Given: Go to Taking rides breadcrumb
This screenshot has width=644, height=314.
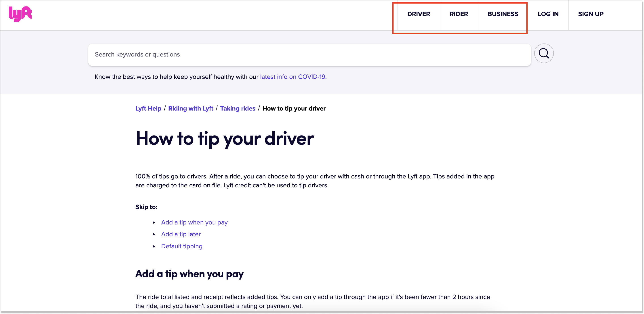Looking at the screenshot, I should 238,109.
